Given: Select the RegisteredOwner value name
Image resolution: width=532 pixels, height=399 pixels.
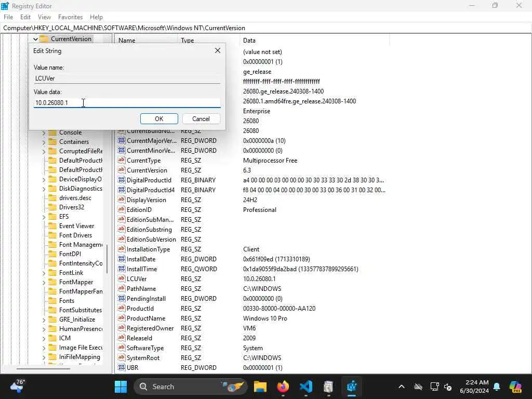Looking at the screenshot, I should click(150, 328).
